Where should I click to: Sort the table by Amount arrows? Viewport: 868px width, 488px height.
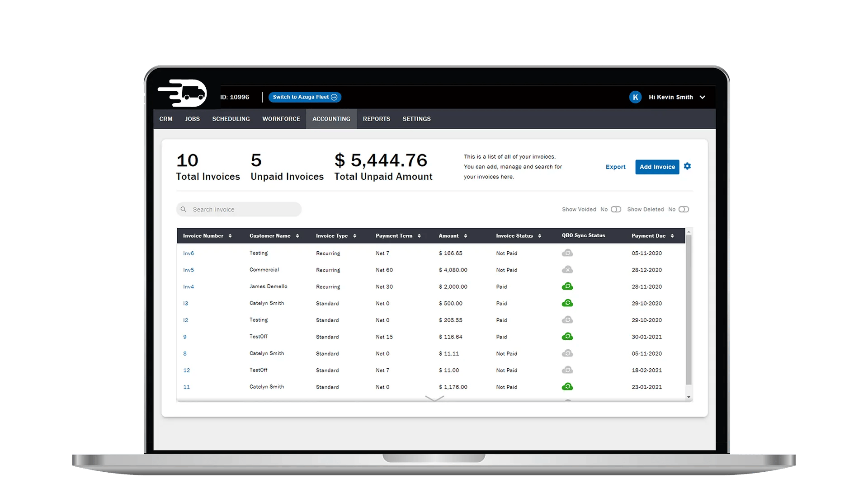pyautogui.click(x=466, y=236)
